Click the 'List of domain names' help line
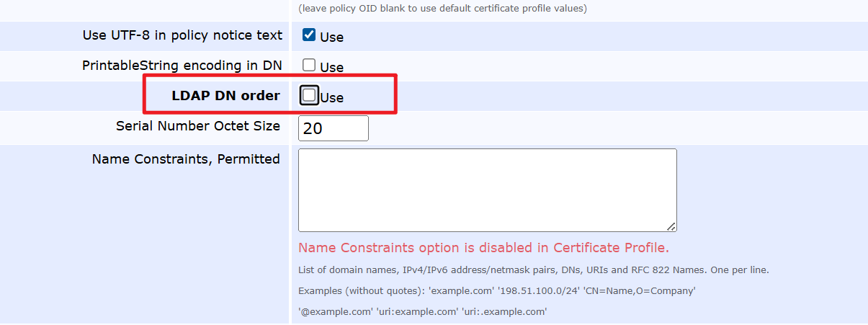This screenshot has width=868, height=325. [533, 270]
